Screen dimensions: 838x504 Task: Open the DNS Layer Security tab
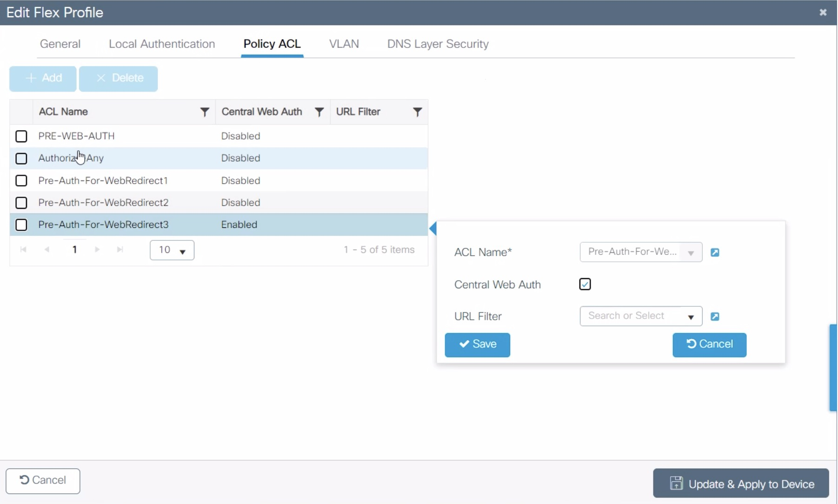[x=438, y=44]
